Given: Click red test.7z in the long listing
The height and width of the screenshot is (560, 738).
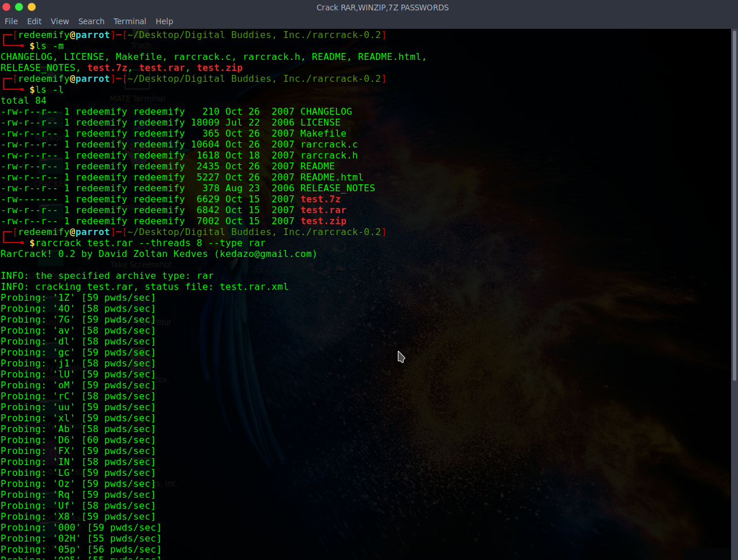Looking at the screenshot, I should (x=320, y=199).
